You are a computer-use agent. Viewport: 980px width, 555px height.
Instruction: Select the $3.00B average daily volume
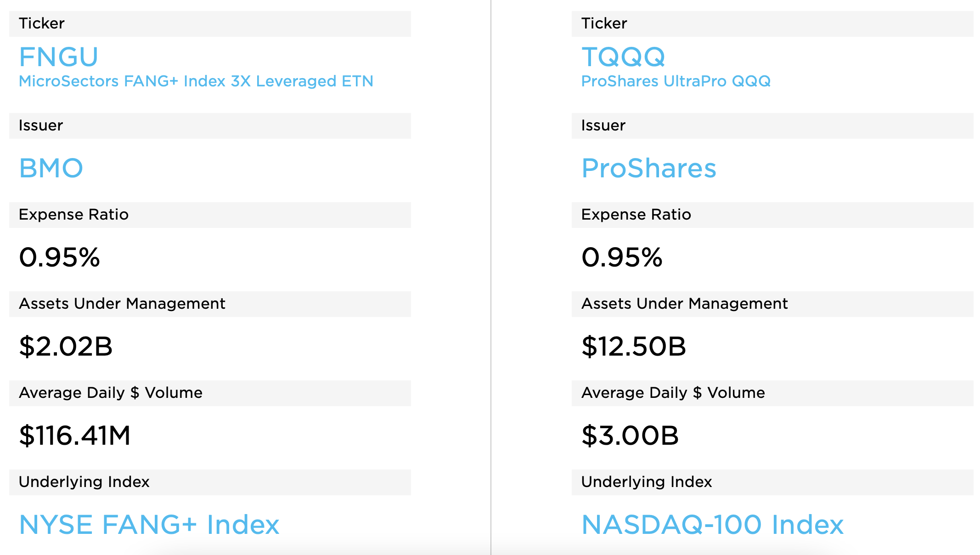[x=630, y=436]
